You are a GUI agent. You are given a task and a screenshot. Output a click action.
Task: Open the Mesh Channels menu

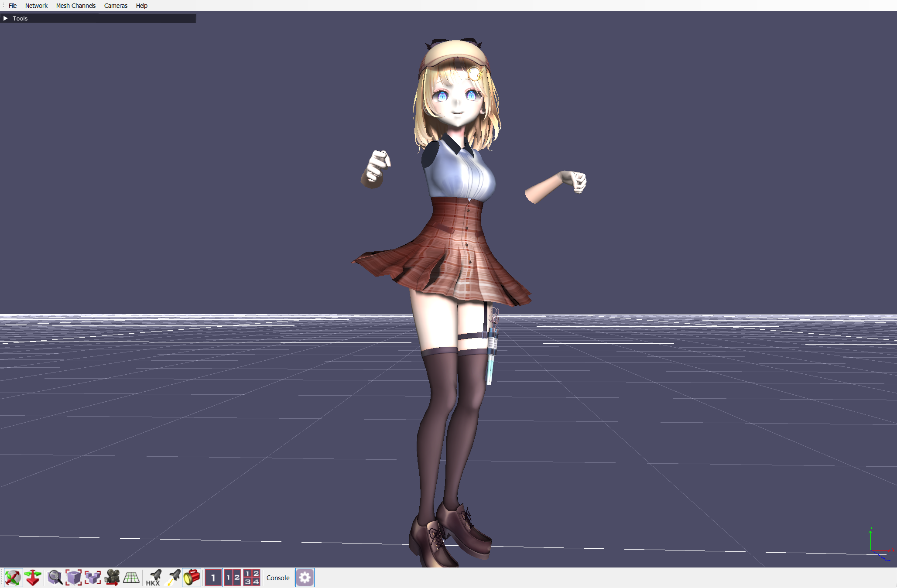click(76, 6)
